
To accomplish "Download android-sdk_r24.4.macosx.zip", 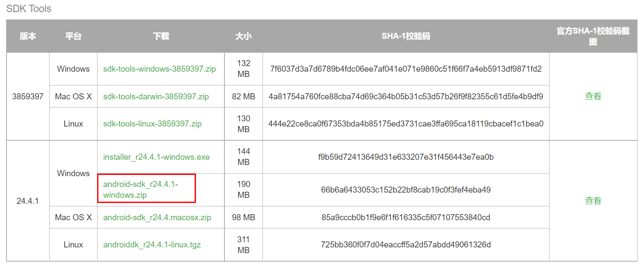I will [x=157, y=217].
